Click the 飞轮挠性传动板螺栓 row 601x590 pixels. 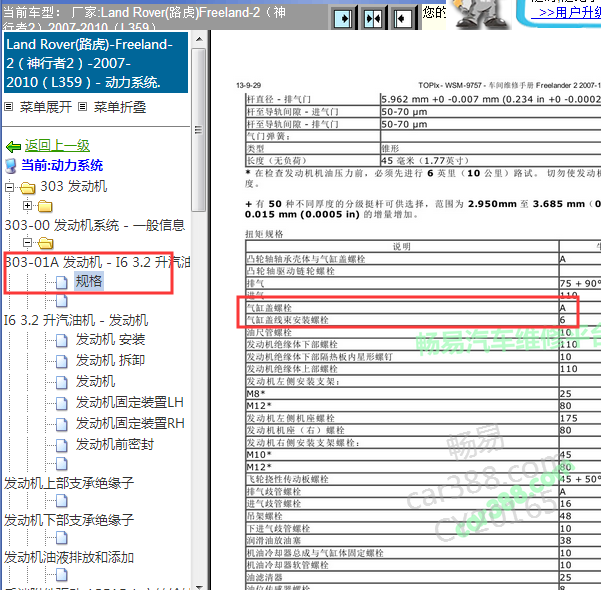coord(423,479)
